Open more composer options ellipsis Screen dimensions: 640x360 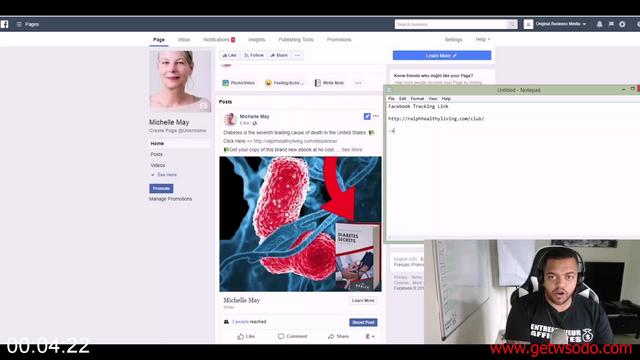point(358,83)
